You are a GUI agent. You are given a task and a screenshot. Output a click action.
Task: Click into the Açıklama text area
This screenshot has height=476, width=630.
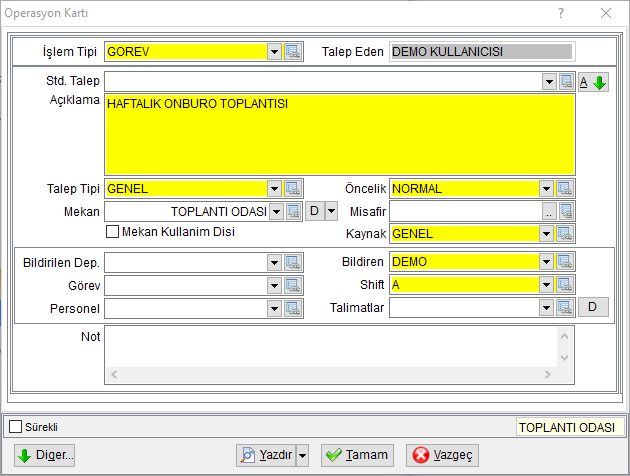click(x=340, y=134)
